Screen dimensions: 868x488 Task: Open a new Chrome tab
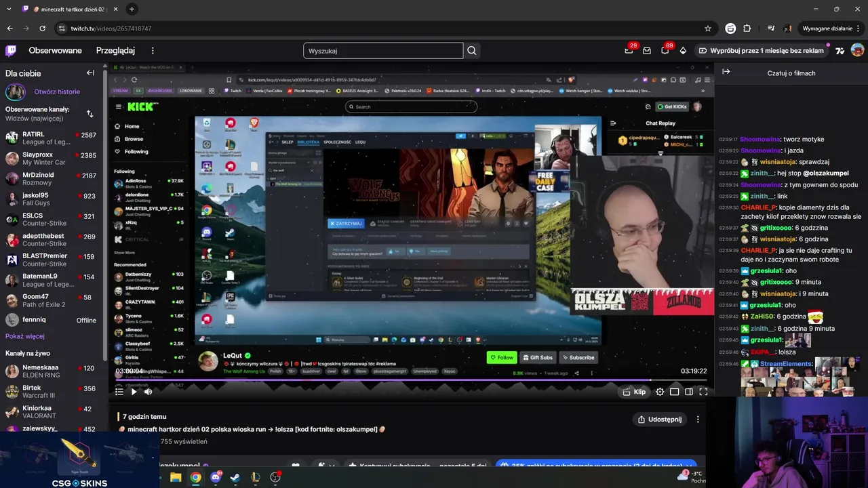(132, 9)
